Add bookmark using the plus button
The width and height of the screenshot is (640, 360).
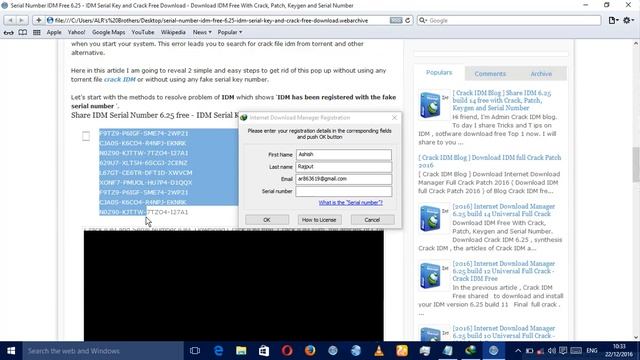pyautogui.click(x=38, y=20)
